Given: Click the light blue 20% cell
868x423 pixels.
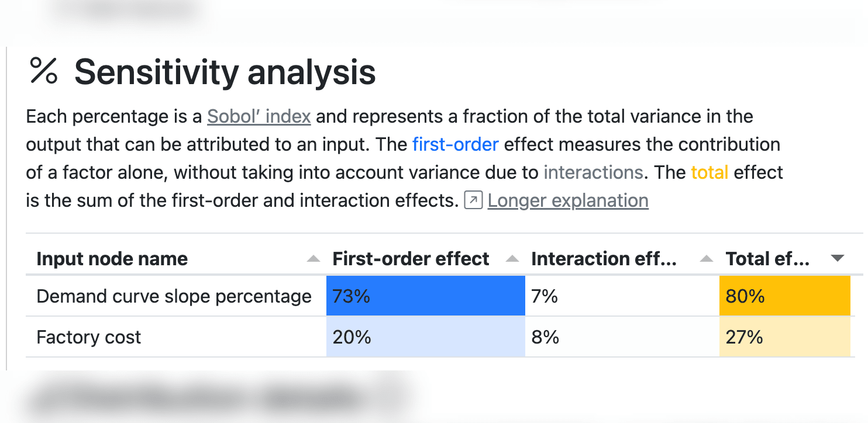Looking at the screenshot, I should [x=425, y=337].
